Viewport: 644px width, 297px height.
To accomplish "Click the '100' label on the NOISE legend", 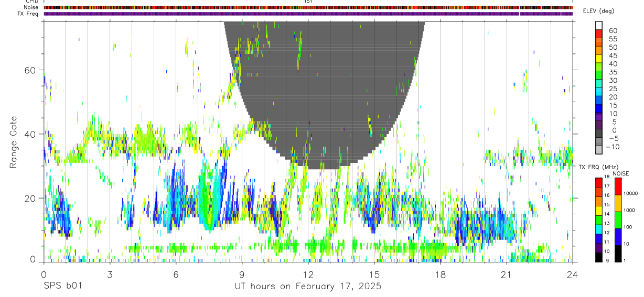I will tap(629, 227).
